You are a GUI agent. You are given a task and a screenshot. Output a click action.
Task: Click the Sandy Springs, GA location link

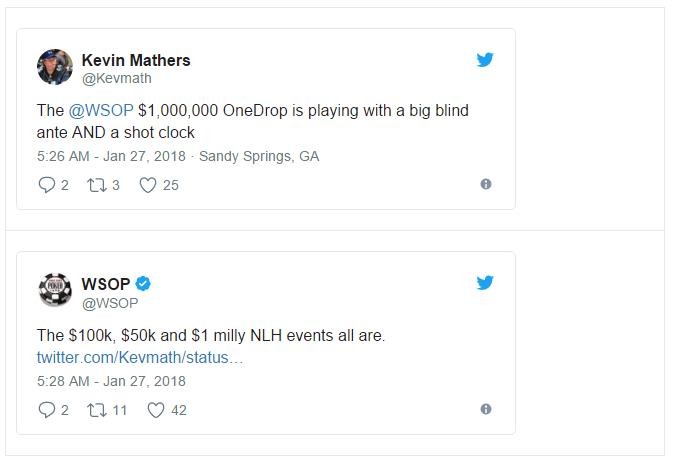(x=260, y=155)
